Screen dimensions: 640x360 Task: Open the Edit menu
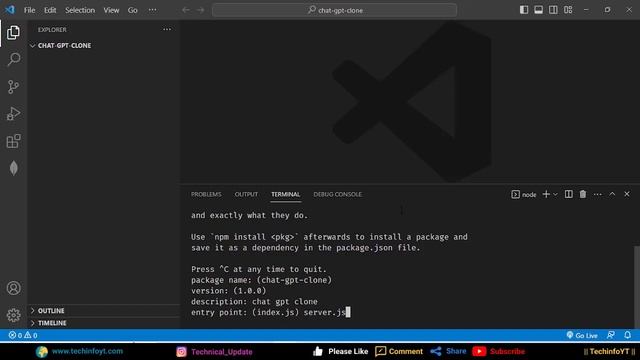50,10
